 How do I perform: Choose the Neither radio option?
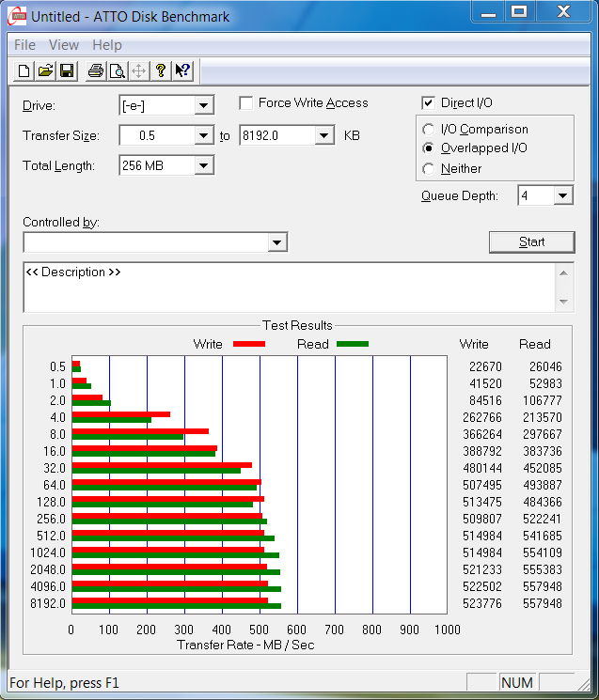pos(429,169)
